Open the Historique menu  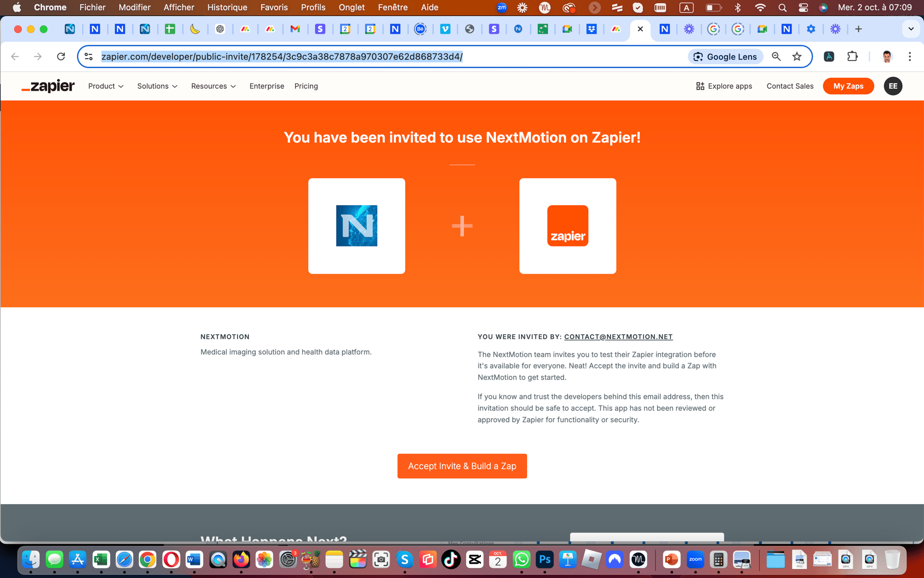pyautogui.click(x=227, y=7)
